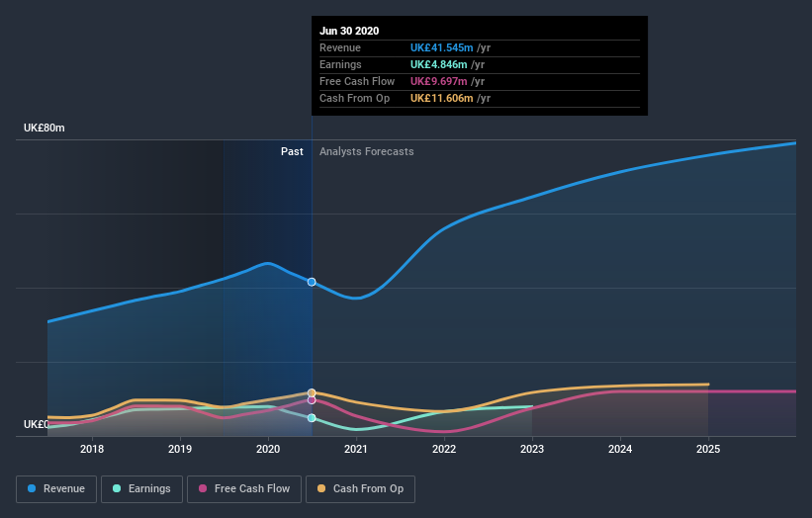
Task: Click the Cash From Op label in tooltip
Action: [355, 98]
